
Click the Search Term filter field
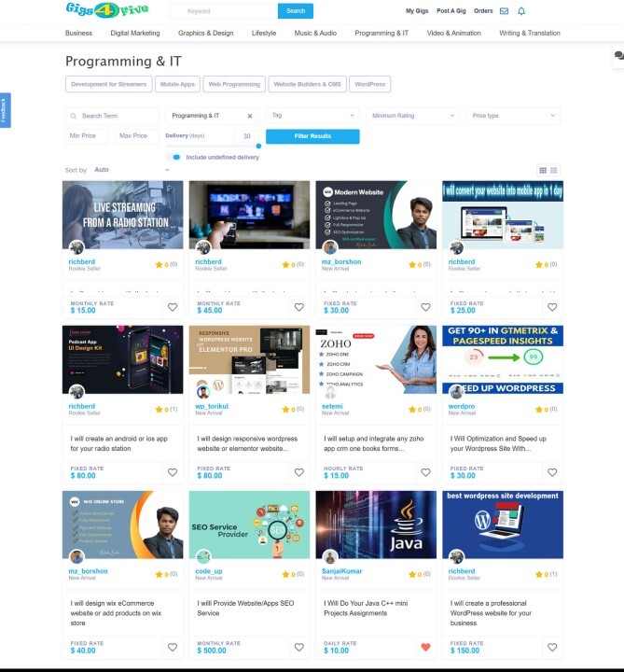(x=112, y=116)
